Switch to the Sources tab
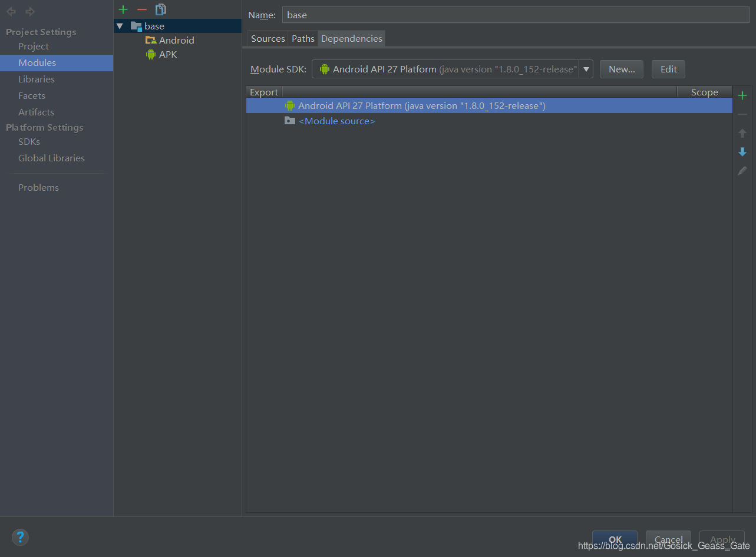This screenshot has height=557, width=756. point(268,38)
